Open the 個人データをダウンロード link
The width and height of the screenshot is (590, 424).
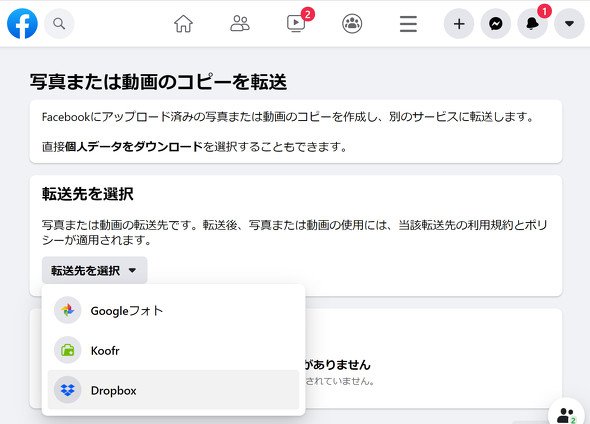134,146
